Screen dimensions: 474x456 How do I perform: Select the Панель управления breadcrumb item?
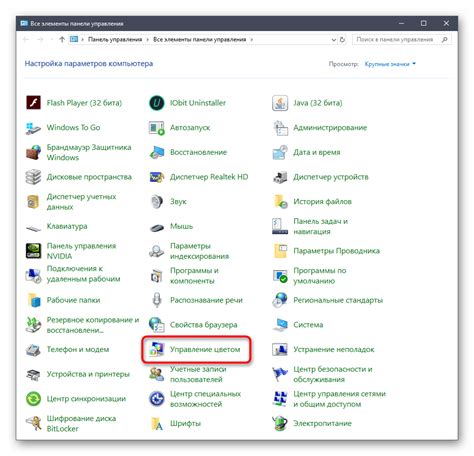[x=115, y=39]
